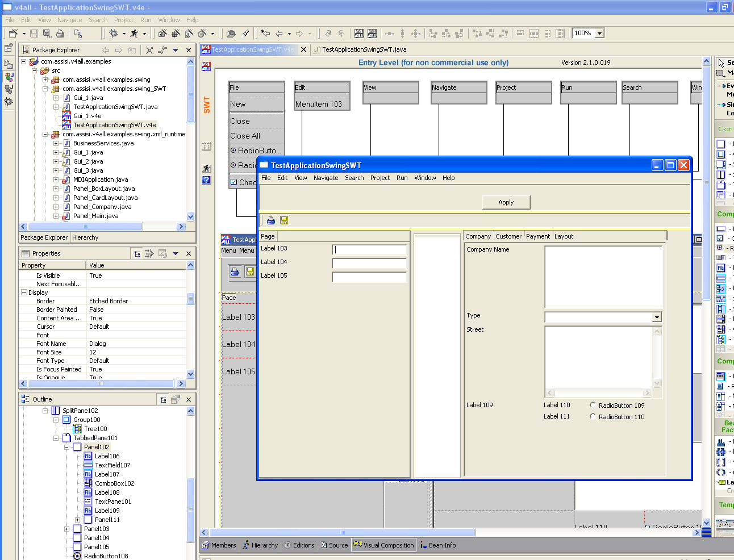Click the first V4ALL icon in main toolbar
734x560 pixels.
(358, 34)
